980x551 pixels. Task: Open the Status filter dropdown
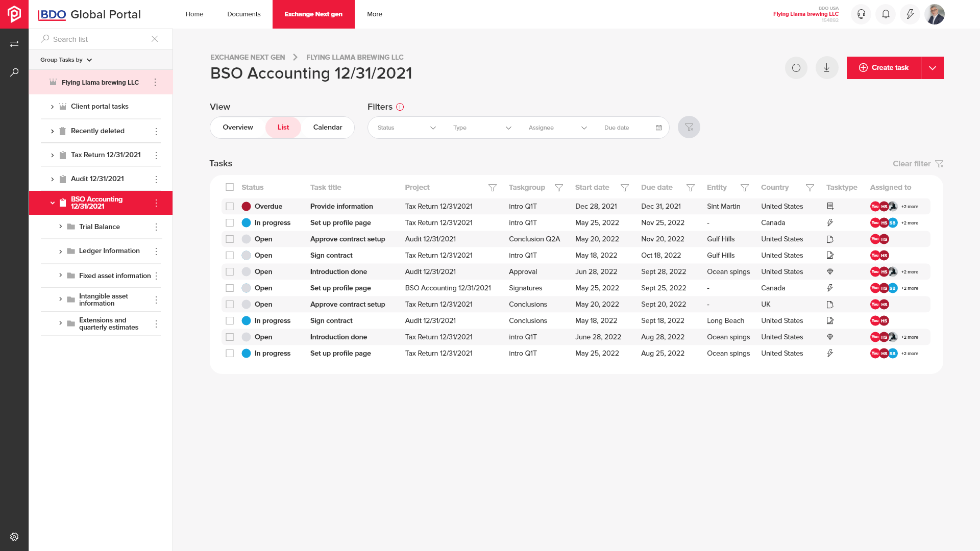tap(406, 128)
